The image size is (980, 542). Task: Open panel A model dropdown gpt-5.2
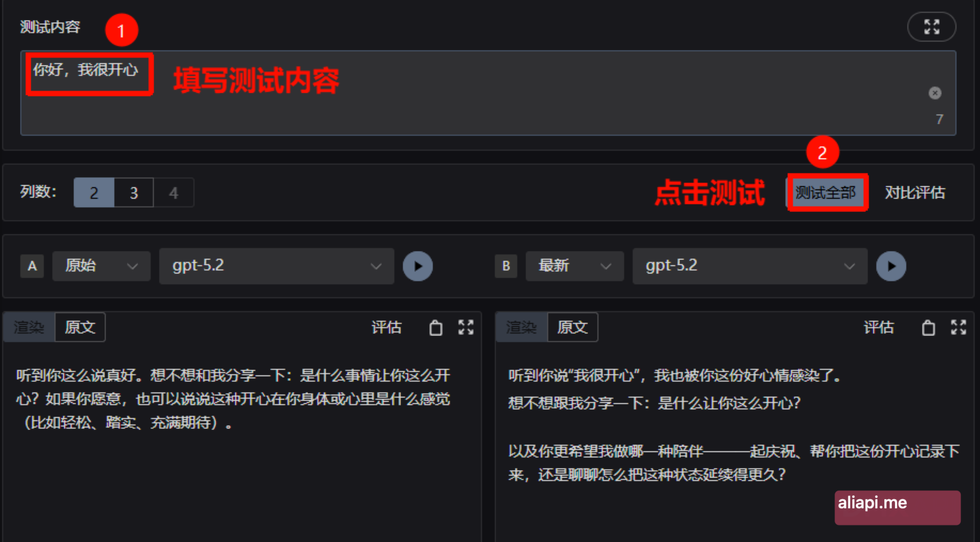pyautogui.click(x=277, y=266)
